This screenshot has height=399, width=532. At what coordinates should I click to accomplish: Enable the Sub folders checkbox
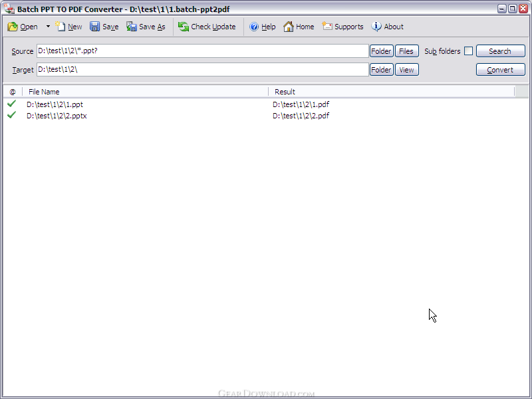468,51
